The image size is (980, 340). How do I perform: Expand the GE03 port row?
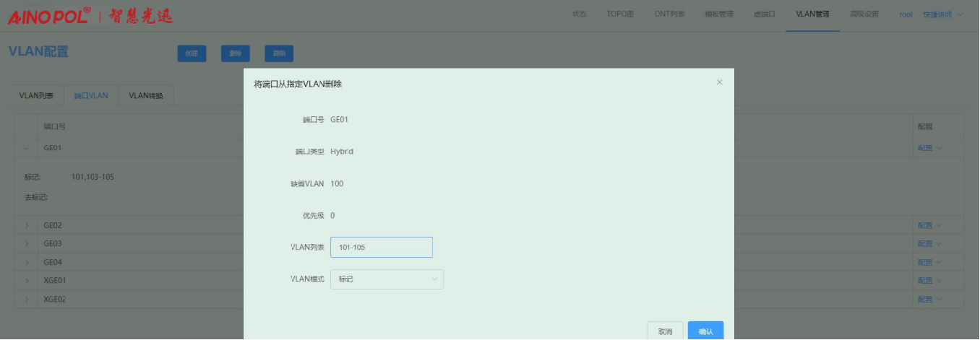coord(27,244)
